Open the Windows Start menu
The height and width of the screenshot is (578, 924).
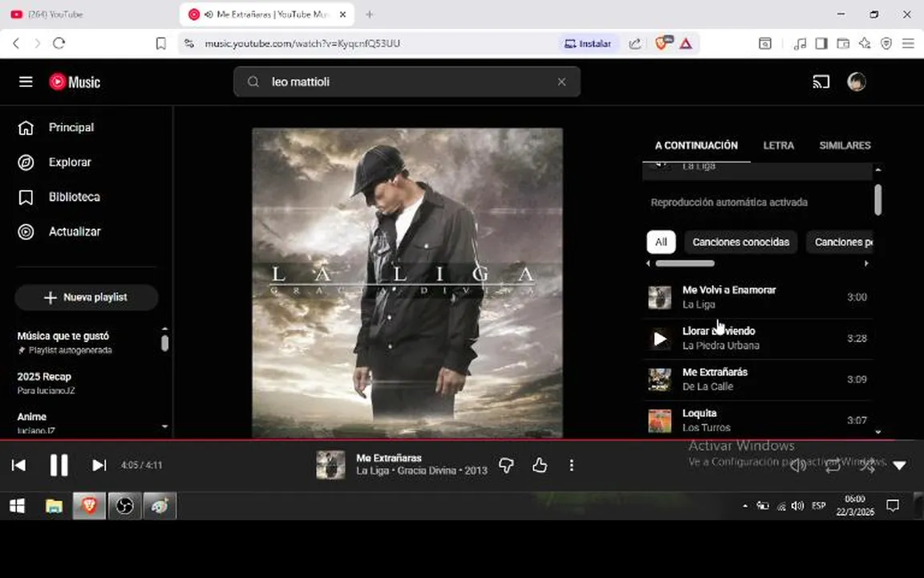pyautogui.click(x=17, y=506)
